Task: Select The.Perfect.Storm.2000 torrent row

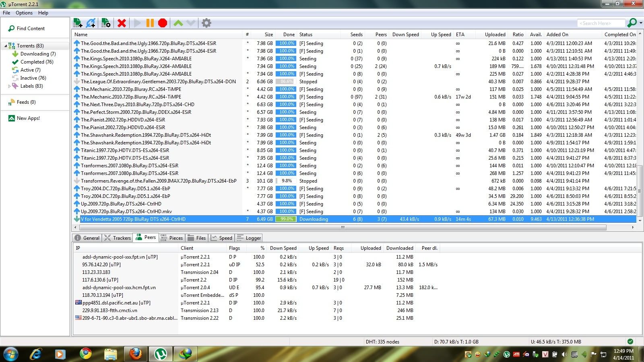Action: pos(354,112)
